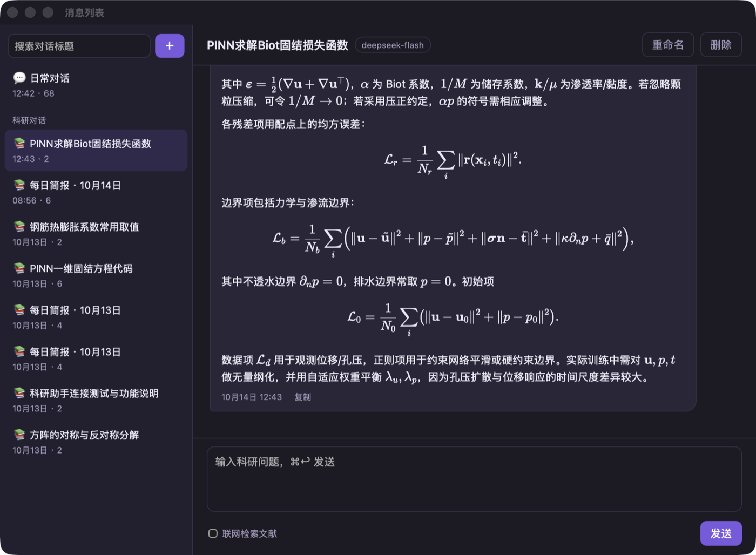Image resolution: width=756 pixels, height=555 pixels.
Task: Click the 联网检索文献 label text
Action: click(249, 533)
